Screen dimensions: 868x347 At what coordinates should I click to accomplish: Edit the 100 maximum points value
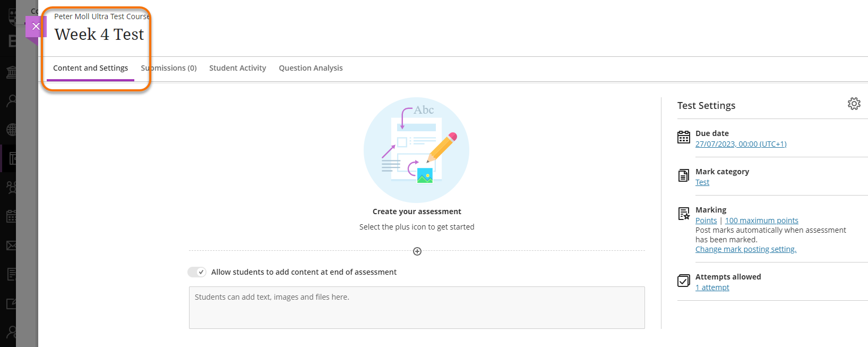762,220
